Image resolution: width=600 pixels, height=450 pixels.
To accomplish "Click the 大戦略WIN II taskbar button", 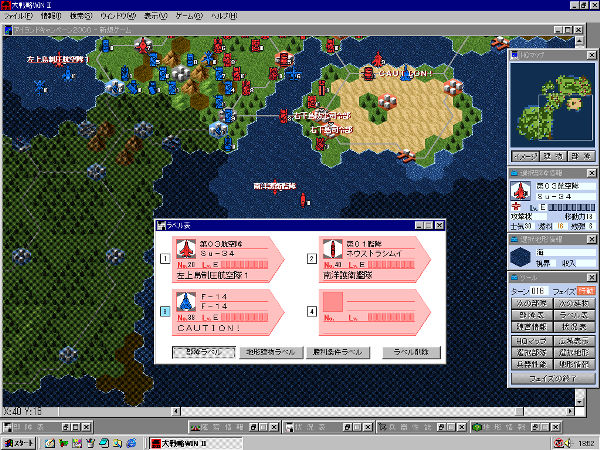I will tap(196, 443).
